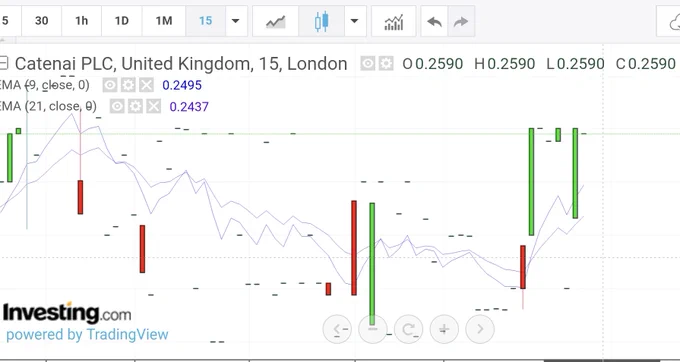Hide the EMA 21 indicator
The image size is (680, 362).
pyautogui.click(x=117, y=106)
